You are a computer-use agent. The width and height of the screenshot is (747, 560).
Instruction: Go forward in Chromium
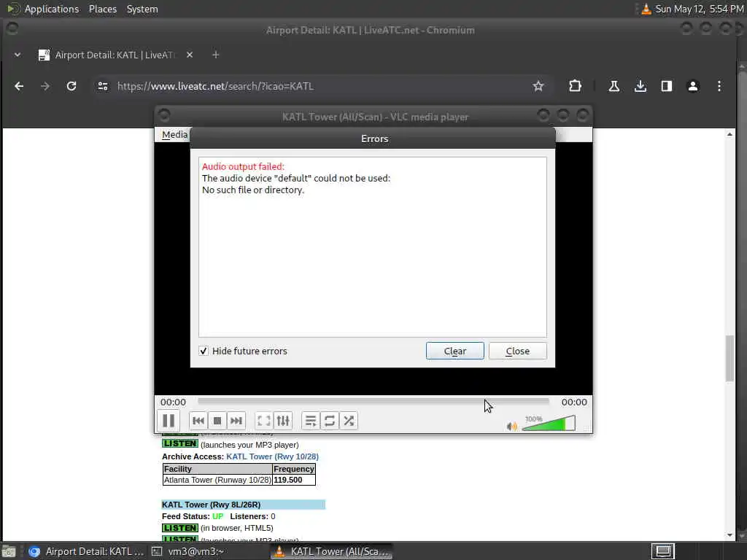(x=45, y=86)
